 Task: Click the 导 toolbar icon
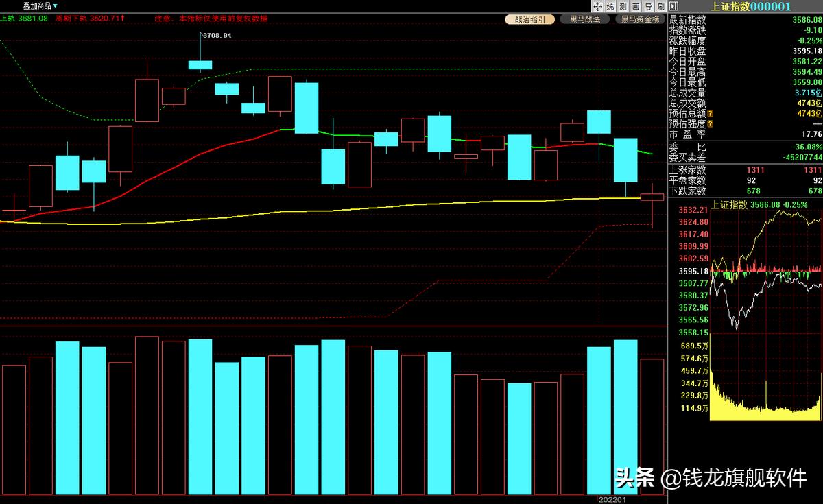coord(649,5)
